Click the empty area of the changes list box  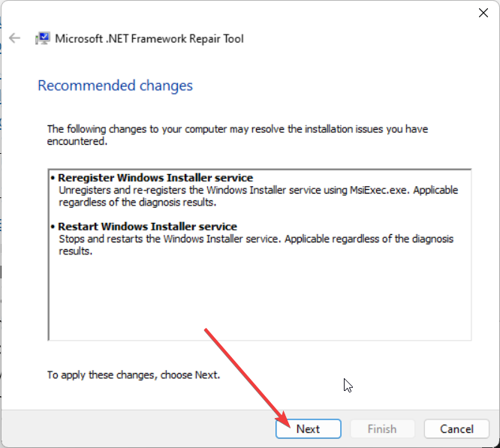click(259, 300)
